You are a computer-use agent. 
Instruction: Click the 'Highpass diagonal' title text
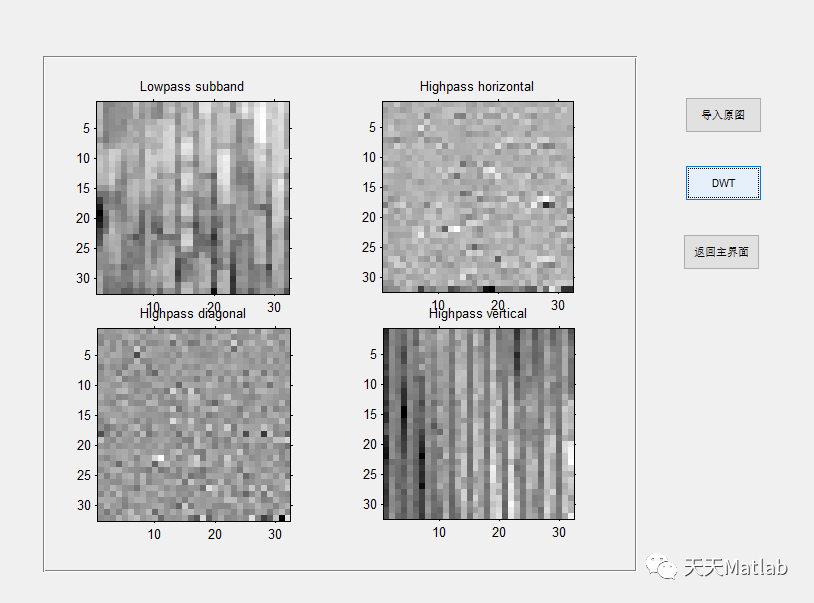point(193,313)
